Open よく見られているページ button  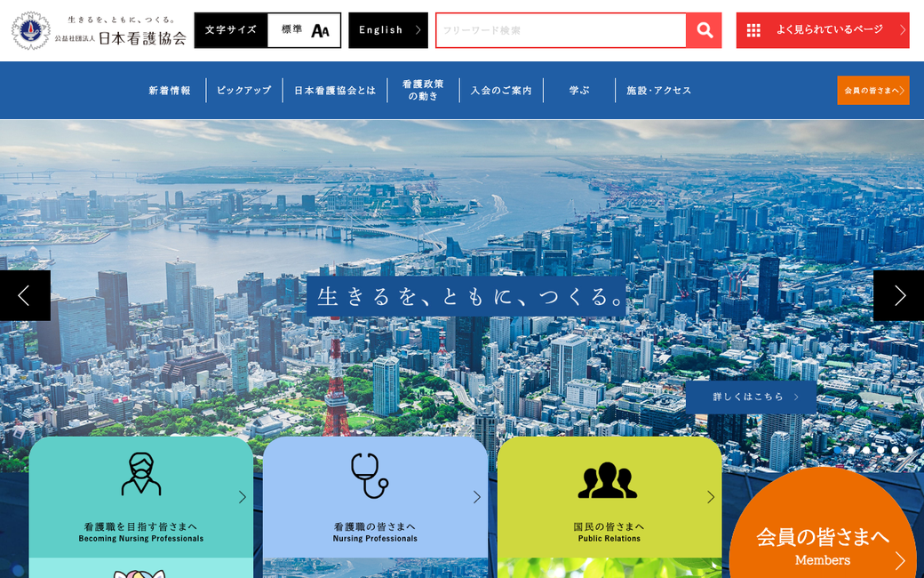823,30
